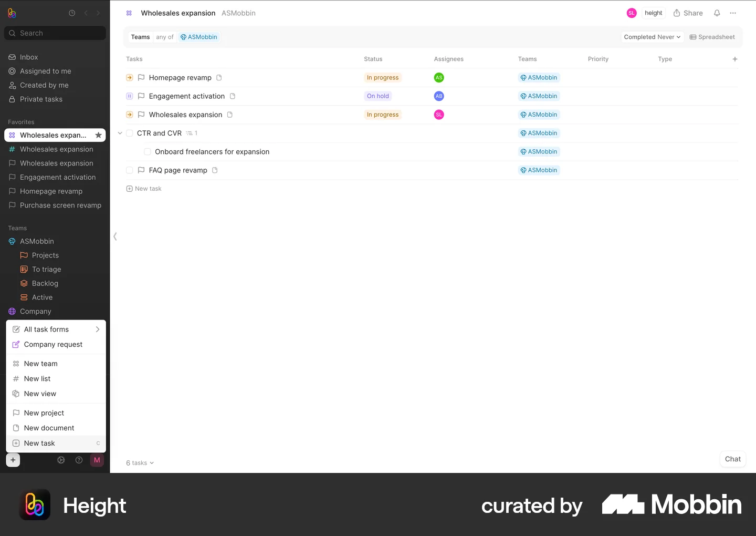This screenshot has height=536, width=756.
Task: Open the three-dot more options menu
Action: (733, 13)
